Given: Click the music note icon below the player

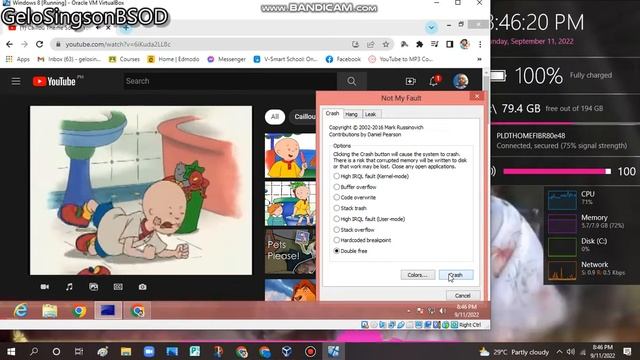Looking at the screenshot, I should pos(69,287).
